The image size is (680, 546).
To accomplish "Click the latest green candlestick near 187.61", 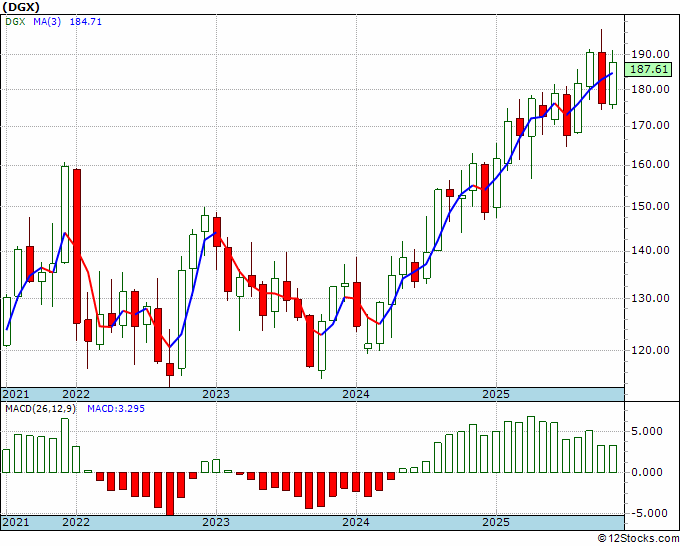I will 613,83.
